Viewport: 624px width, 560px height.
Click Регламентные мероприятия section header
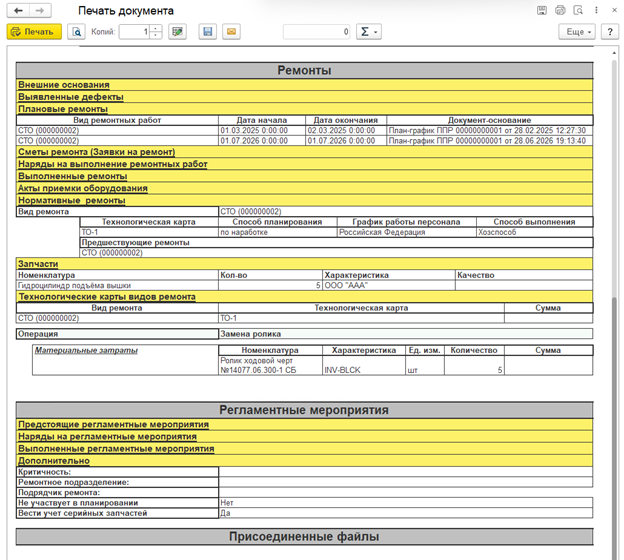point(304,410)
